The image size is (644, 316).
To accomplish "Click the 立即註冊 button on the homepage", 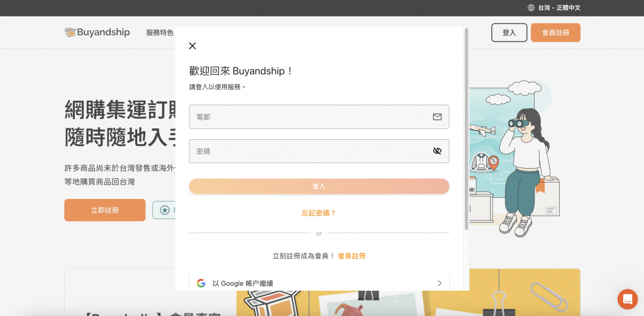I will pos(104,210).
